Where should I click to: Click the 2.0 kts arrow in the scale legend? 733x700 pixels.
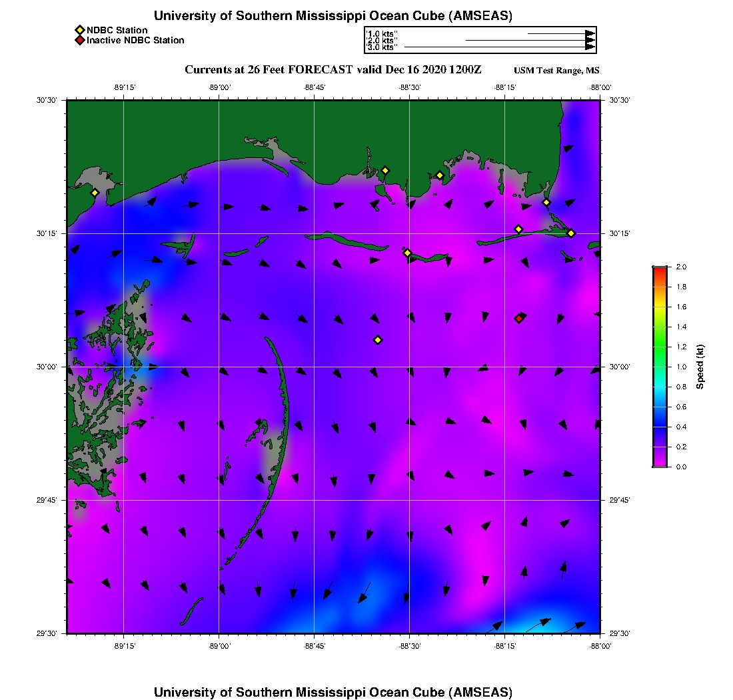[x=529, y=41]
